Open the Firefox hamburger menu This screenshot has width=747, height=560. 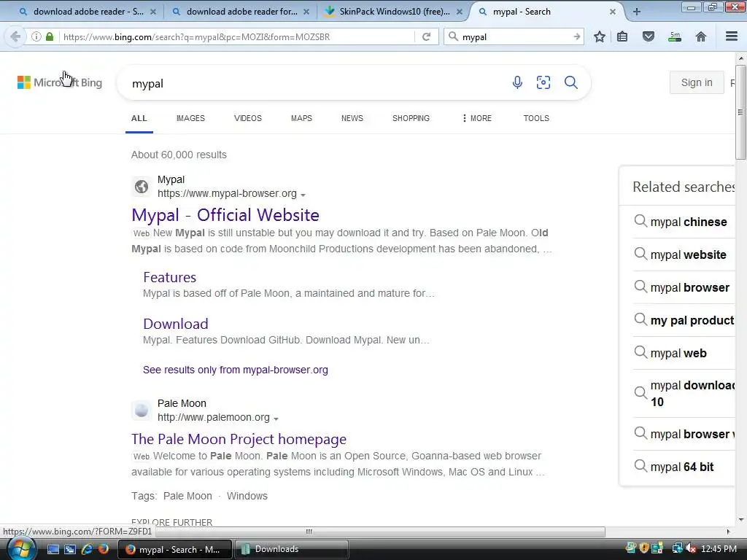[732, 36]
